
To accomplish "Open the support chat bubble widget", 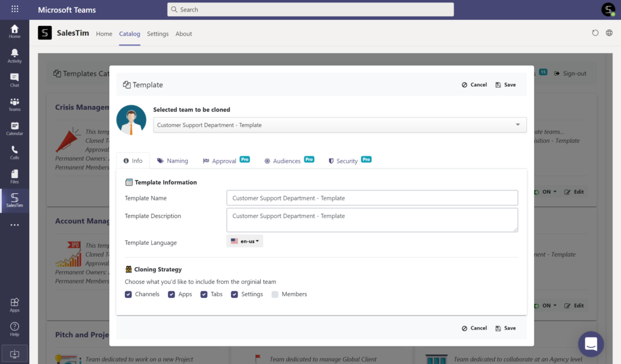I will pyautogui.click(x=591, y=344).
